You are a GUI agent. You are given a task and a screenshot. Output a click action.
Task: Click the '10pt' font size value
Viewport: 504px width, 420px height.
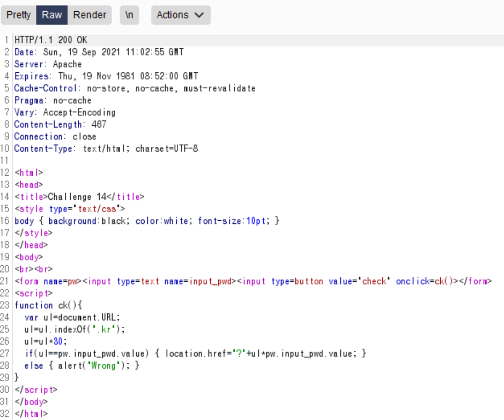(x=256, y=221)
